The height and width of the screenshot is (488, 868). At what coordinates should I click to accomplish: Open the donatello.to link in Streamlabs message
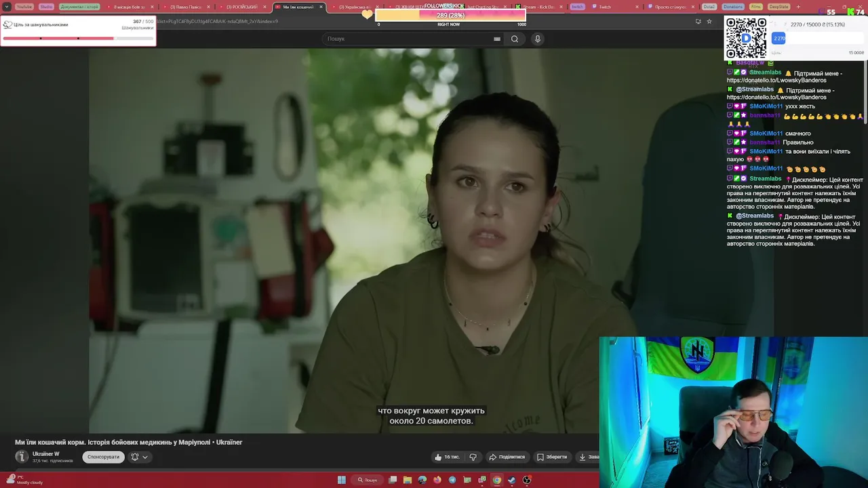[776, 80]
